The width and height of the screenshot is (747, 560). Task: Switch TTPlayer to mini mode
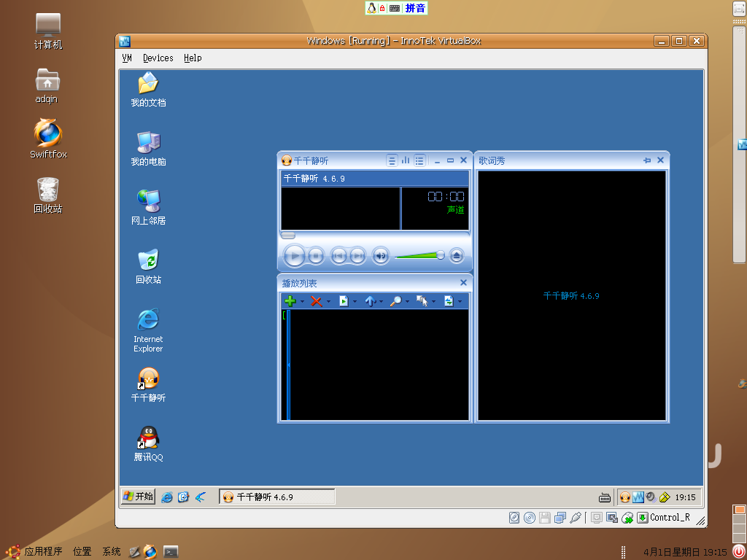[x=450, y=160]
